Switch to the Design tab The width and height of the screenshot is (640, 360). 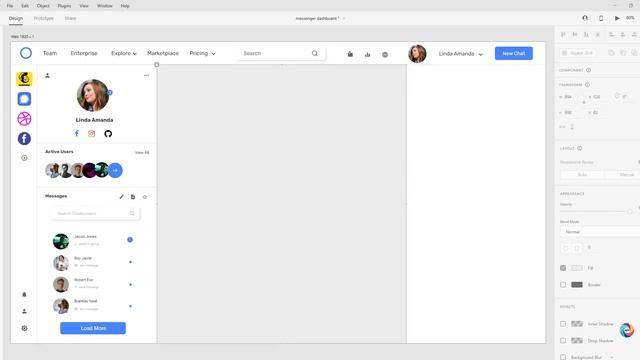tap(16, 18)
